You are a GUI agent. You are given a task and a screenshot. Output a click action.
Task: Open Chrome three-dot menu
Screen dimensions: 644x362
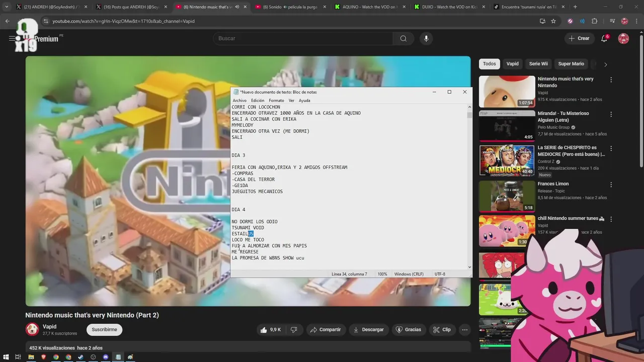pyautogui.click(x=637, y=21)
